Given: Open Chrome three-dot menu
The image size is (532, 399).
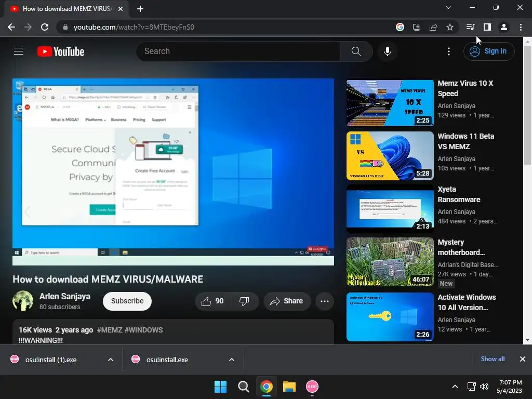Looking at the screenshot, I should pyautogui.click(x=521, y=27).
